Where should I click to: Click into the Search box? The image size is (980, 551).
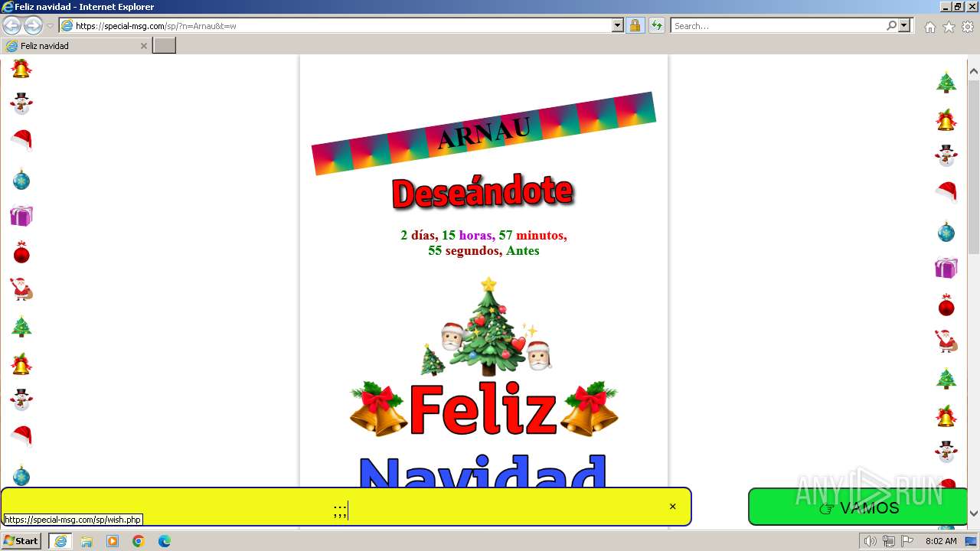(x=778, y=25)
